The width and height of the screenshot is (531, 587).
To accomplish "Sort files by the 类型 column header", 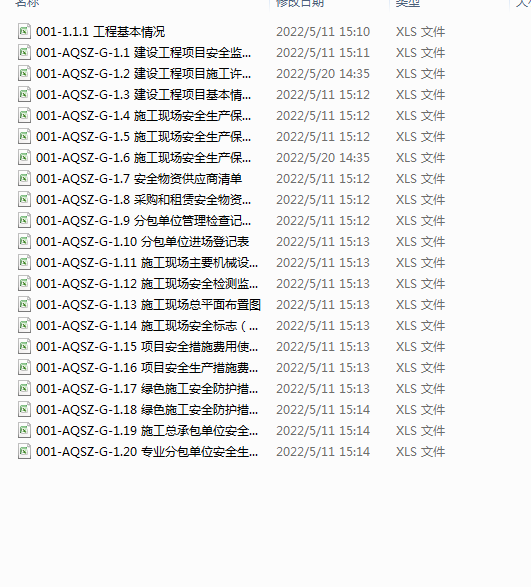I will tap(408, 3).
